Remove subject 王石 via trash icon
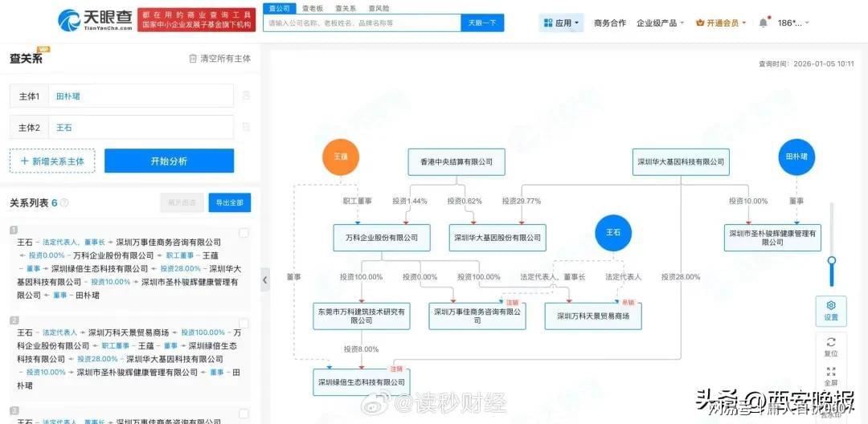The width and height of the screenshot is (868, 424). coord(246,127)
